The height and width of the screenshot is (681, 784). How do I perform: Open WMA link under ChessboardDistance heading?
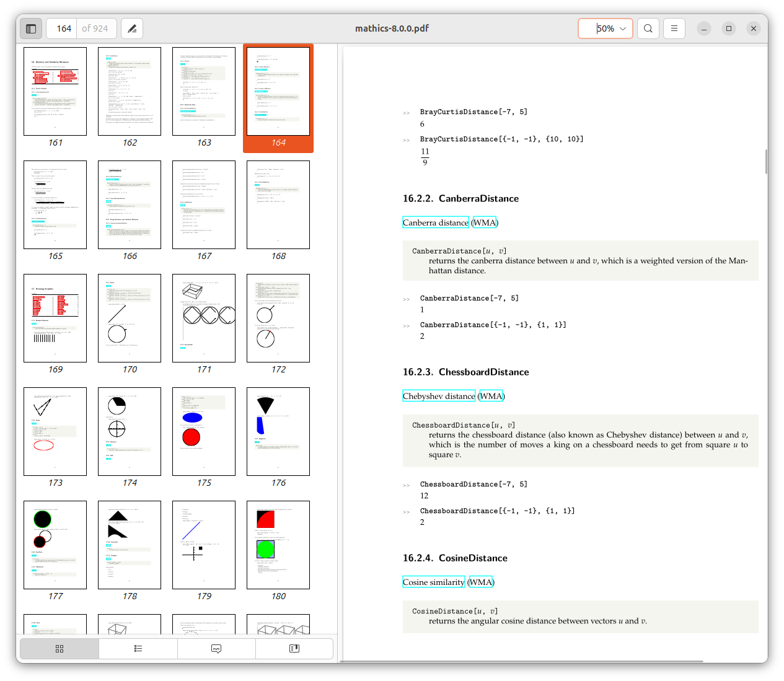click(492, 396)
